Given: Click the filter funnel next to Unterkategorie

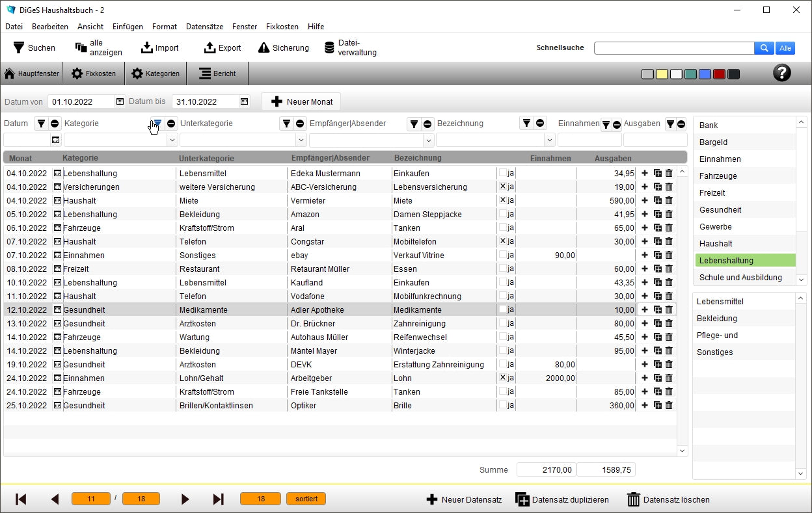Looking at the screenshot, I should (x=286, y=124).
